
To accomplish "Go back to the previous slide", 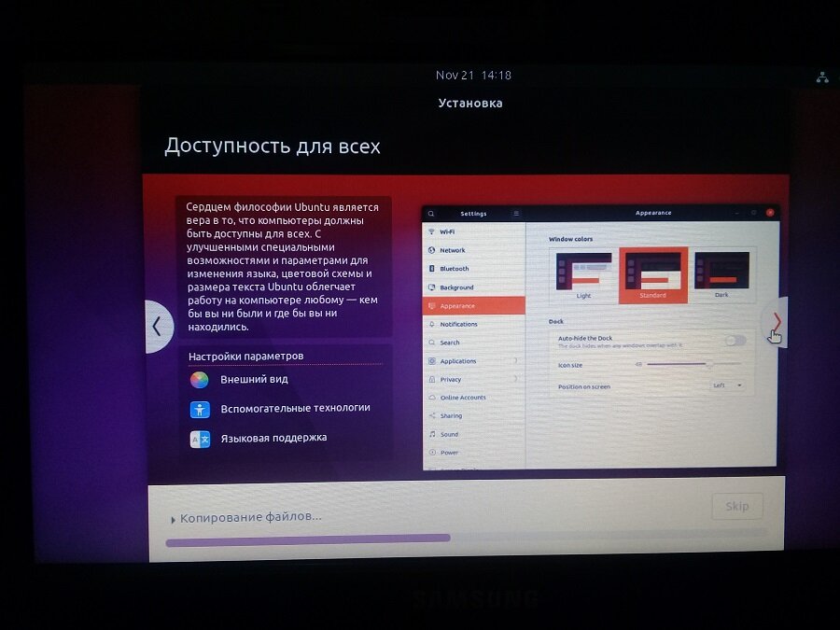I will [x=159, y=327].
